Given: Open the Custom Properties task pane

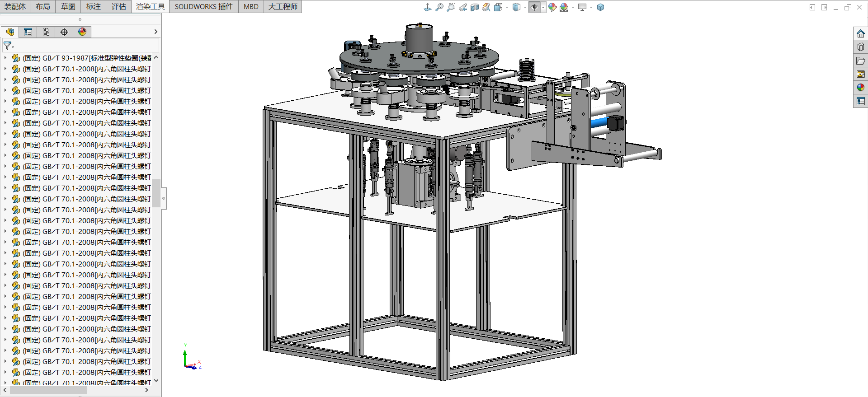Looking at the screenshot, I should click(860, 101).
